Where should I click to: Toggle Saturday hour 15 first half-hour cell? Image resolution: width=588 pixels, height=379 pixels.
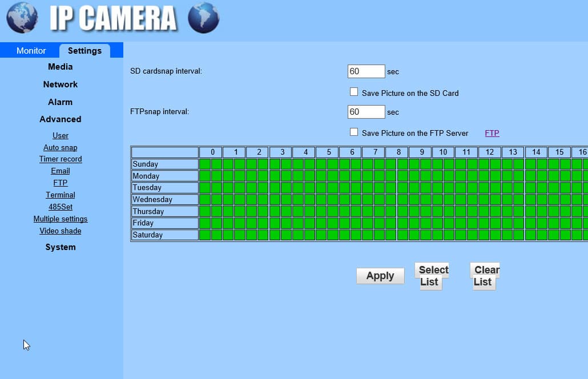[554, 235]
